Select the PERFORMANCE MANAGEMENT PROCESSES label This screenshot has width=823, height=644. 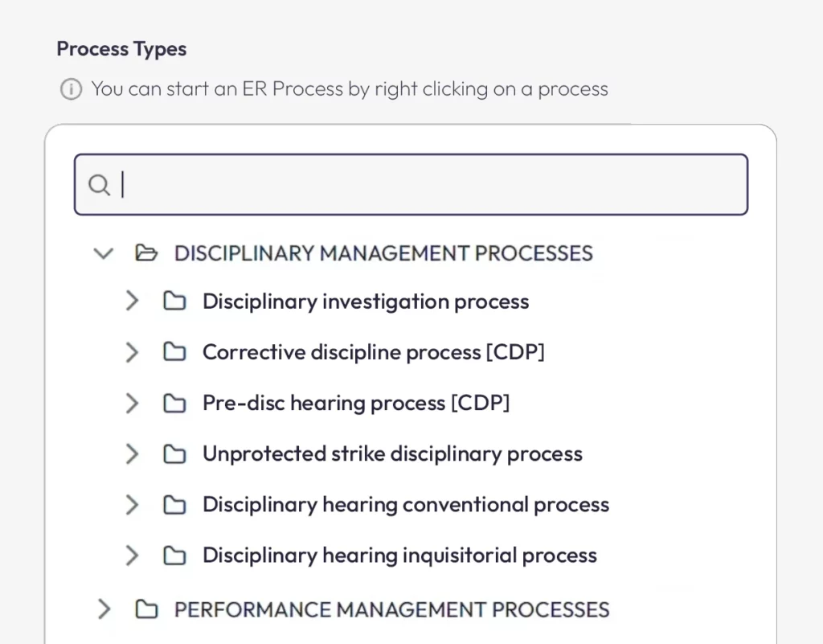coord(391,610)
